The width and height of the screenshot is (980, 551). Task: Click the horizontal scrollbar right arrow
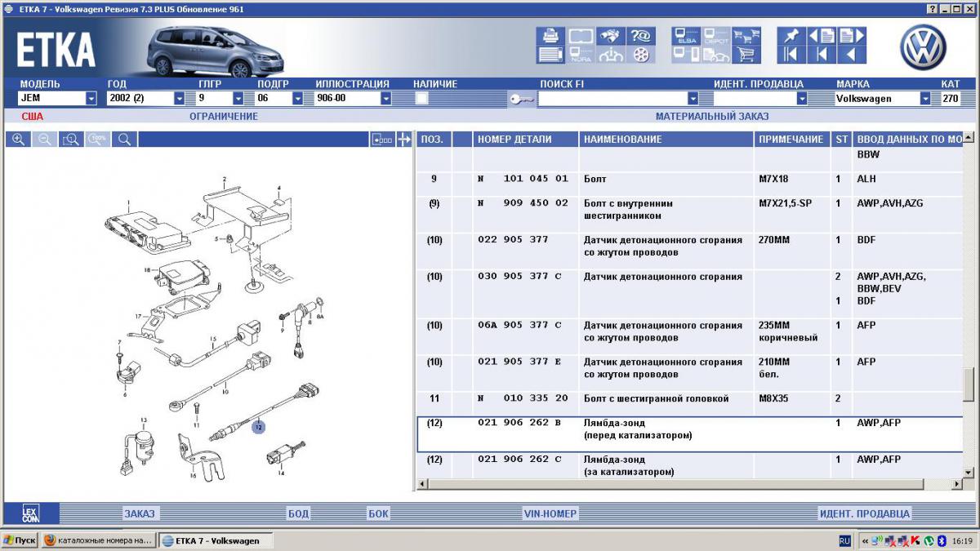(x=957, y=484)
